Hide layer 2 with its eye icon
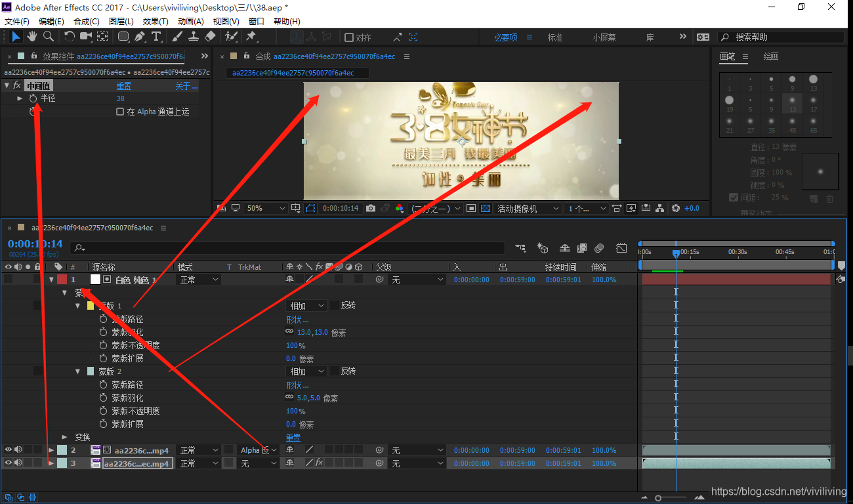 [9, 450]
